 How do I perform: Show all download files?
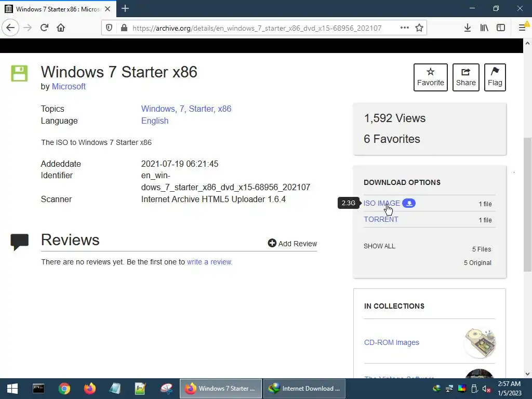[379, 246]
